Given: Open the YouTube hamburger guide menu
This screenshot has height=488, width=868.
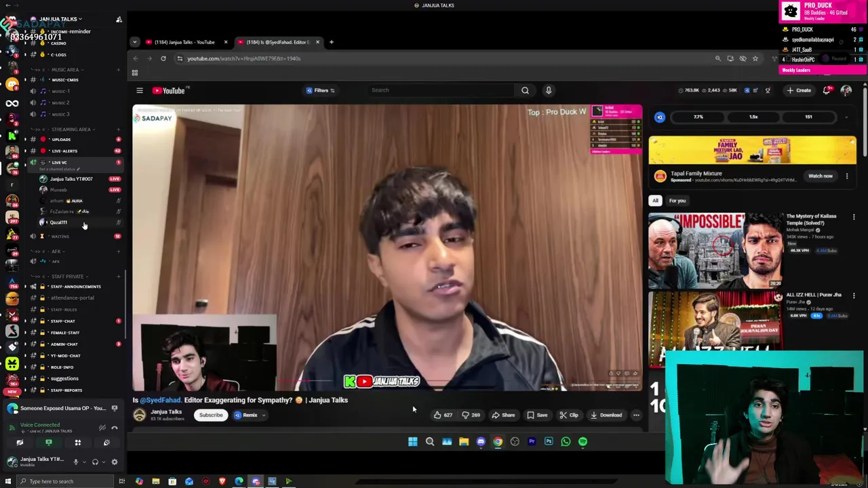Looking at the screenshot, I should click(140, 90).
